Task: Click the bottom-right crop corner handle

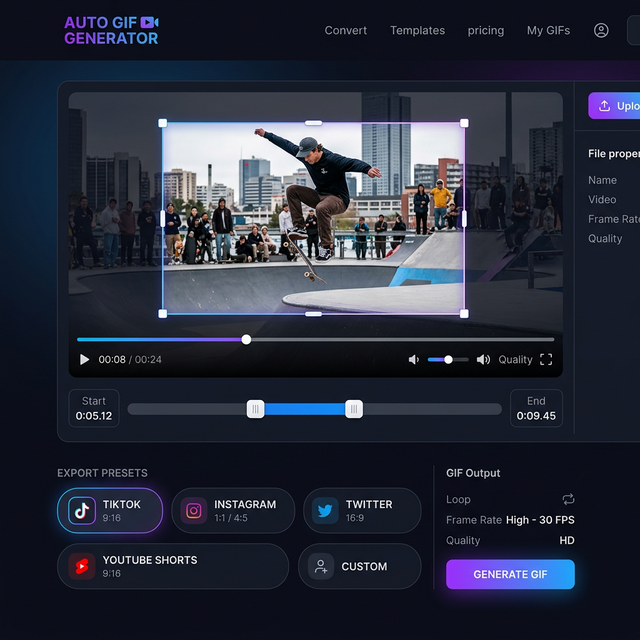Action: (x=464, y=313)
